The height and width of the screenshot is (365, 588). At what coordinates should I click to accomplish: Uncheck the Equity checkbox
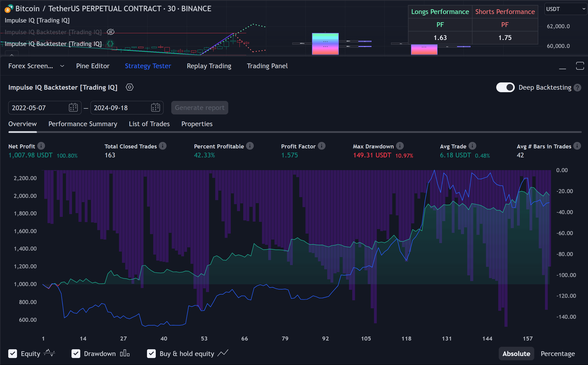[13, 354]
